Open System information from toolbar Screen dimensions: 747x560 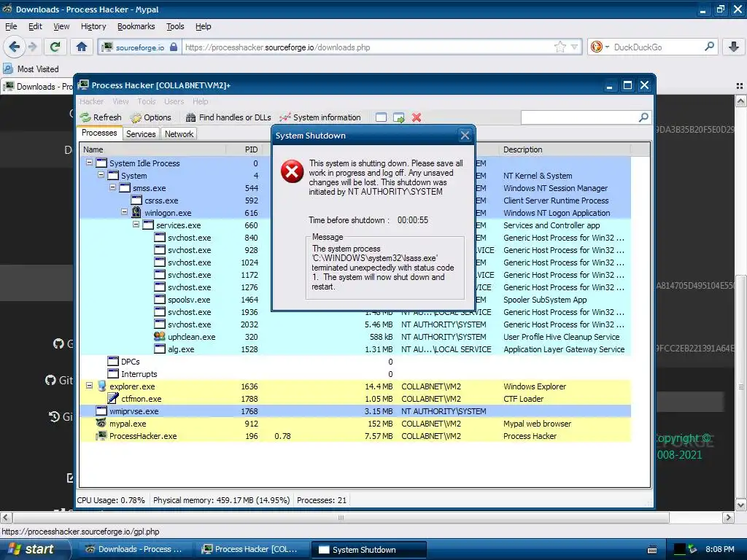tap(320, 117)
